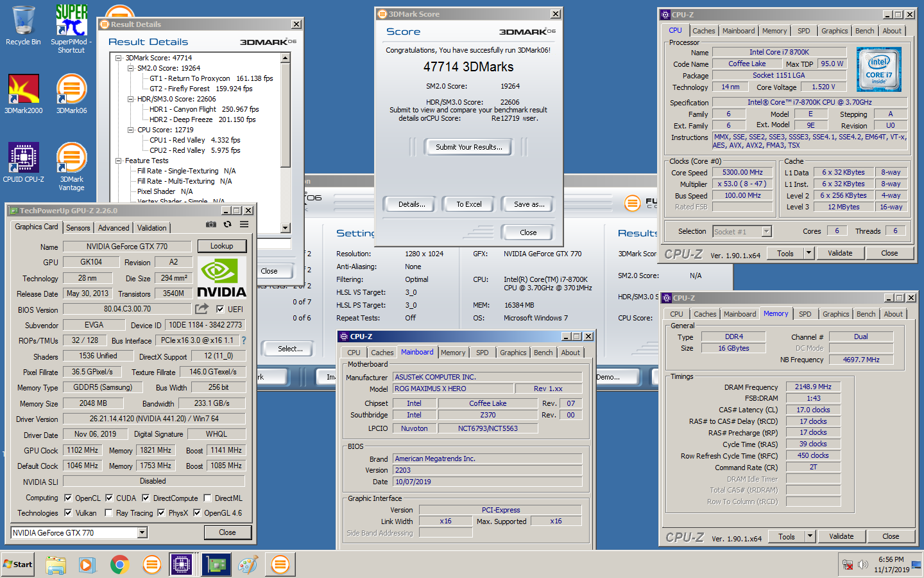Open Google Chrome from the taskbar
The width and height of the screenshot is (924, 578).
[x=119, y=565]
